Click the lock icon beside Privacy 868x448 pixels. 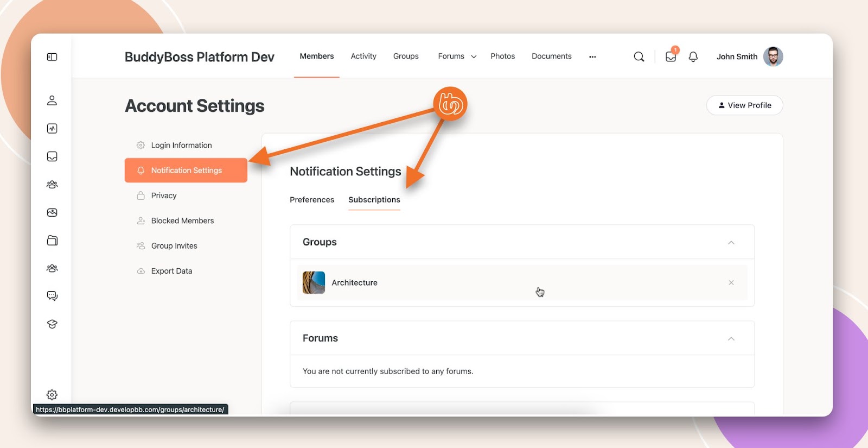point(141,195)
